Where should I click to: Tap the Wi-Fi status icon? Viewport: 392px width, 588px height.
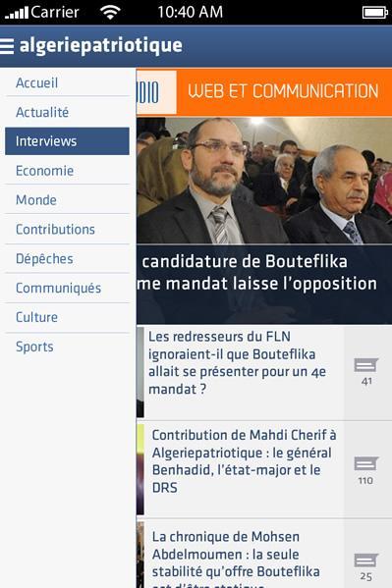[110, 12]
